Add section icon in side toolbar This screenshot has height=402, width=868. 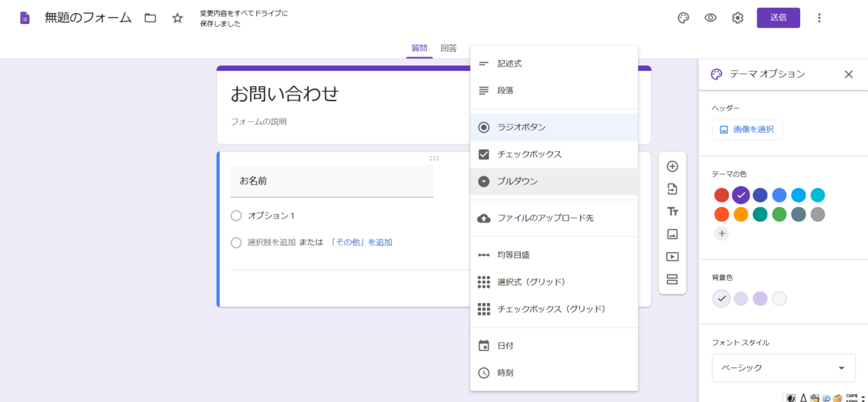tap(672, 279)
